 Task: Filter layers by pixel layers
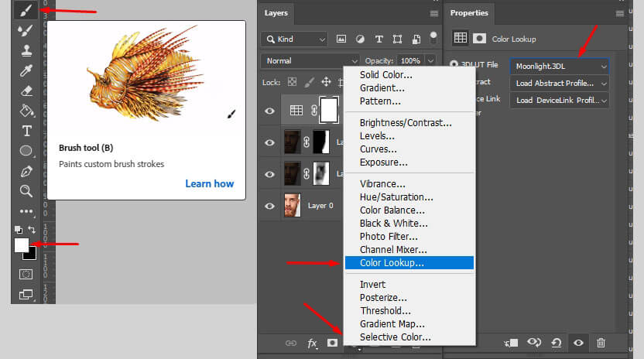tap(341, 39)
